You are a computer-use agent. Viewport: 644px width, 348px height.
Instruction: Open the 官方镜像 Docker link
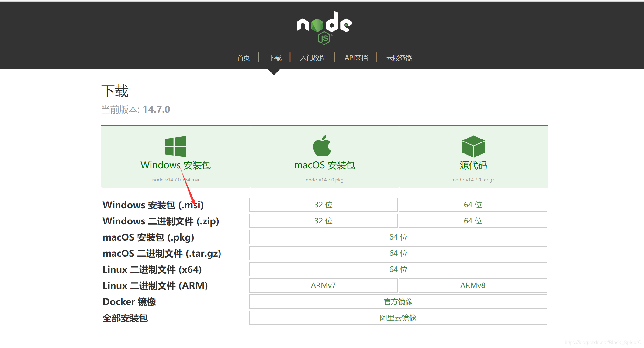[x=398, y=301]
